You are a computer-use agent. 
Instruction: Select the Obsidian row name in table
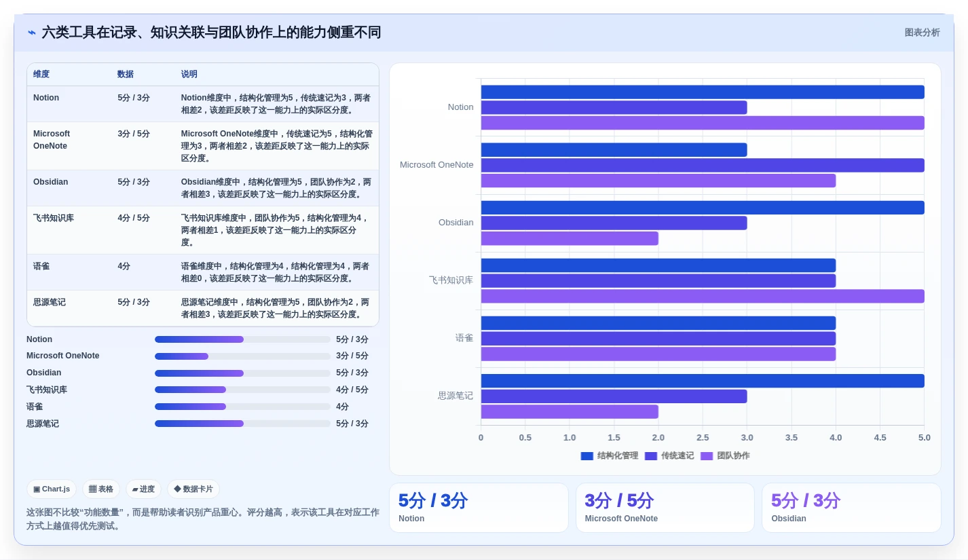click(x=51, y=182)
